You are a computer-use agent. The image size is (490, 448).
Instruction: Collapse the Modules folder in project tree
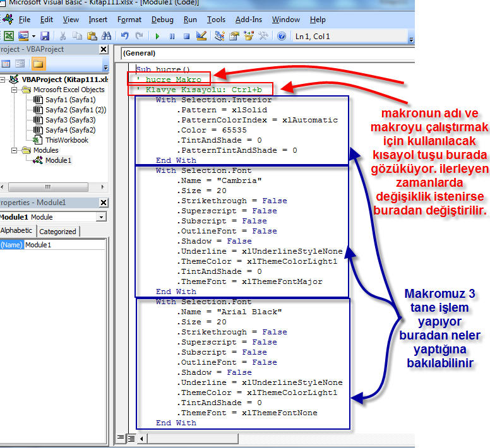[x=15, y=150]
